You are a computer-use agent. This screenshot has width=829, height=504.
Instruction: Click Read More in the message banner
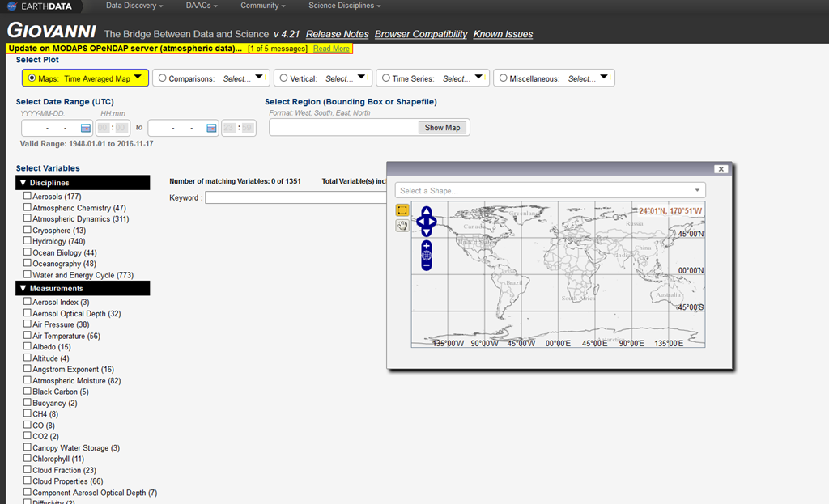[x=331, y=49]
